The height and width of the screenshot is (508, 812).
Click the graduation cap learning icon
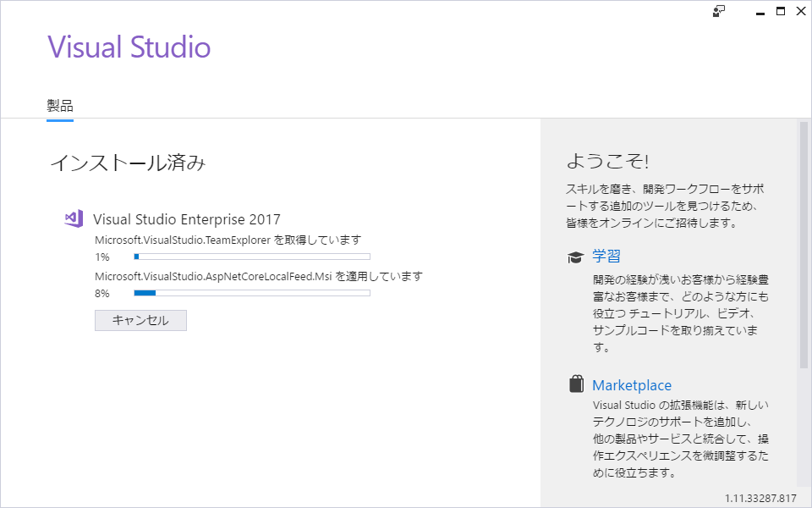coord(575,257)
